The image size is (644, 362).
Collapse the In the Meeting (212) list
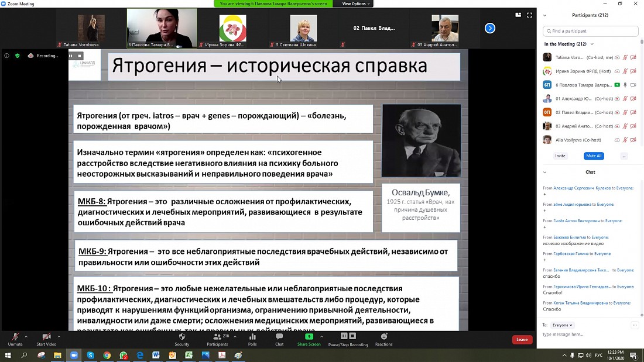pos(592,44)
